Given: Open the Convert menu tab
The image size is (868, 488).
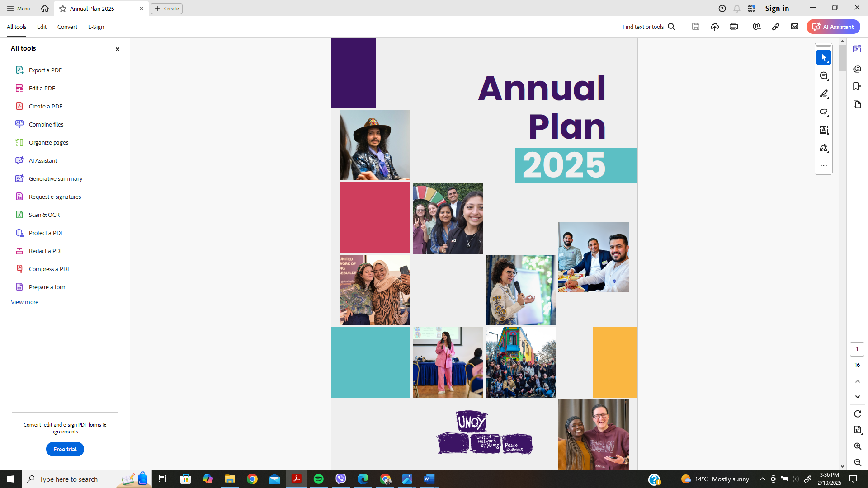Looking at the screenshot, I should 67,27.
